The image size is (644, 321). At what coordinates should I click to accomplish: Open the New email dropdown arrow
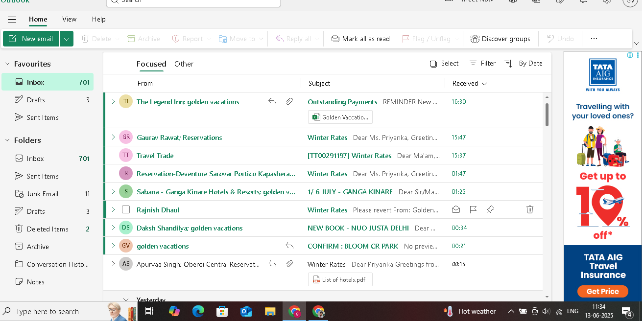pyautogui.click(x=67, y=39)
